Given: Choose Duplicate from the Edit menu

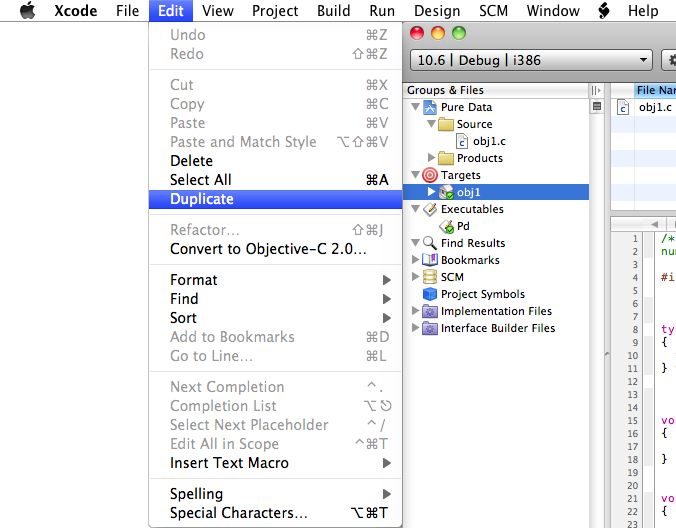Looking at the screenshot, I should pos(275,199).
